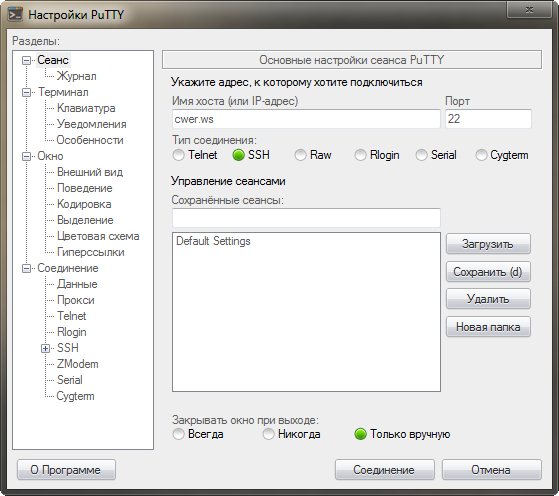
Task: Open Данные settings
Action: [77, 284]
